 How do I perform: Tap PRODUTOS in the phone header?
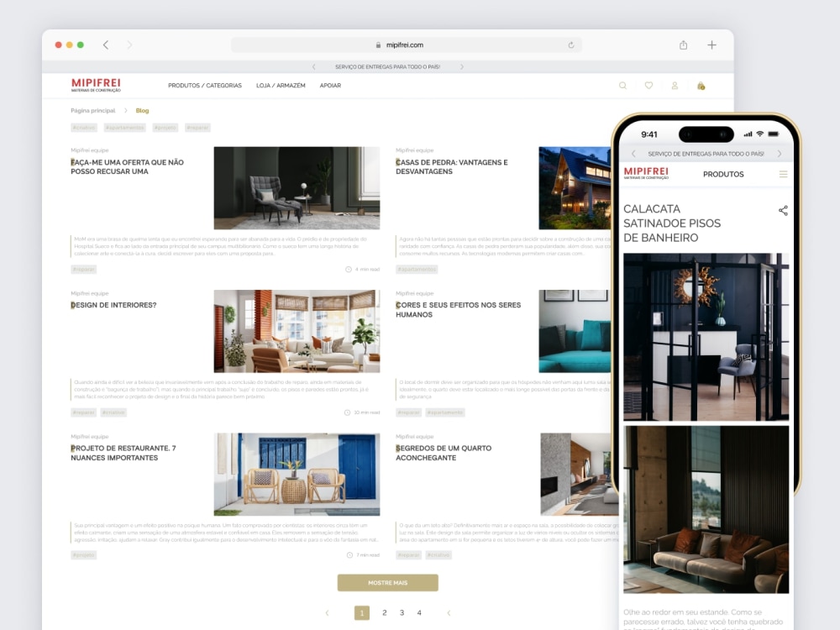click(x=723, y=174)
